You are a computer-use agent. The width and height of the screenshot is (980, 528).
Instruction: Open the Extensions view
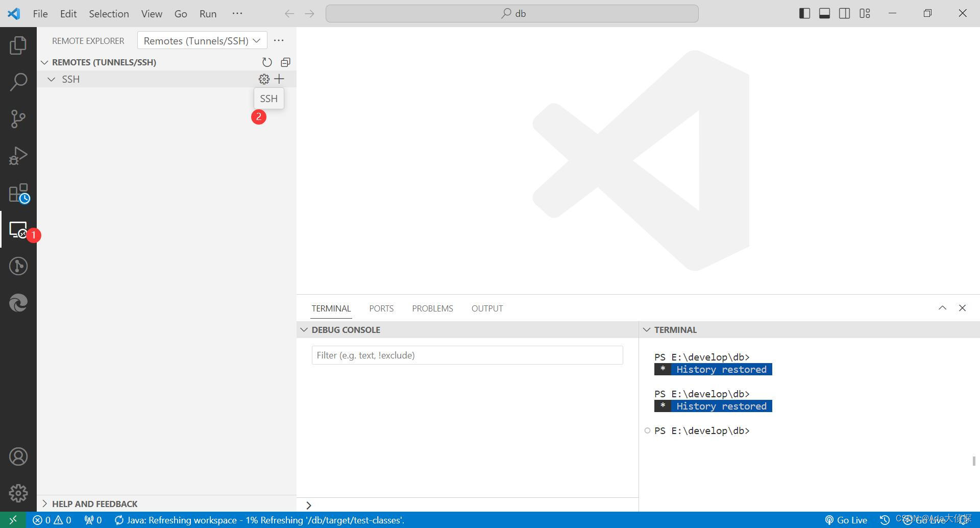[x=19, y=194]
